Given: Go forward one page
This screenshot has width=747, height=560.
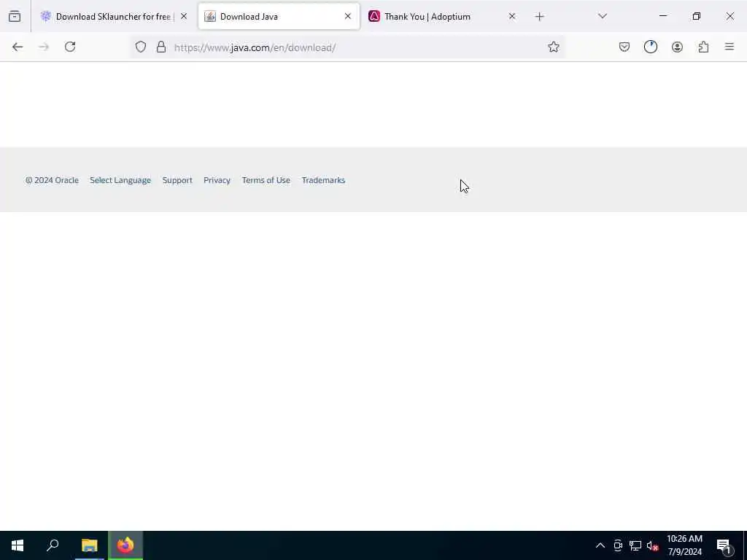Looking at the screenshot, I should 44,47.
